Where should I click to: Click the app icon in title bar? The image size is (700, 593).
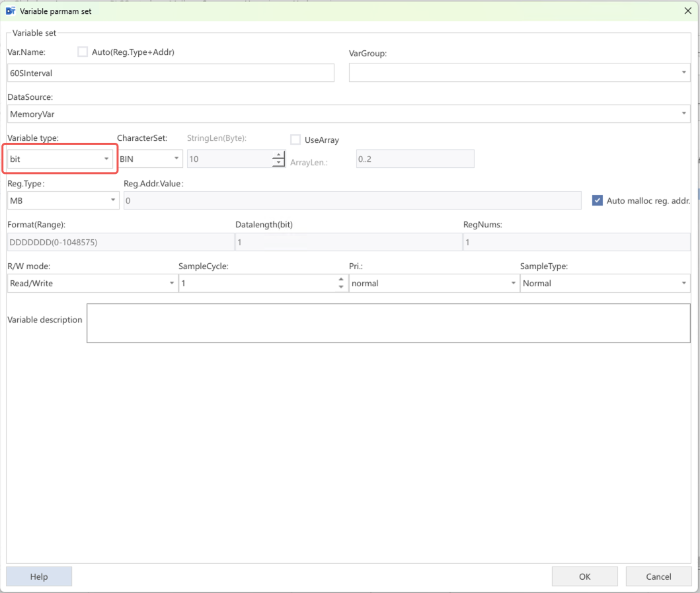click(11, 11)
